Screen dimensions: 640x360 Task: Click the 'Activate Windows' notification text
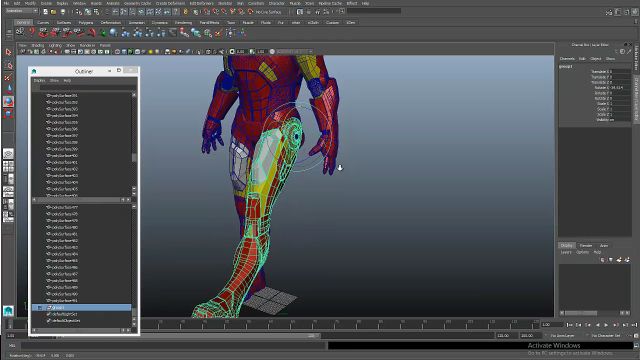tap(554, 346)
